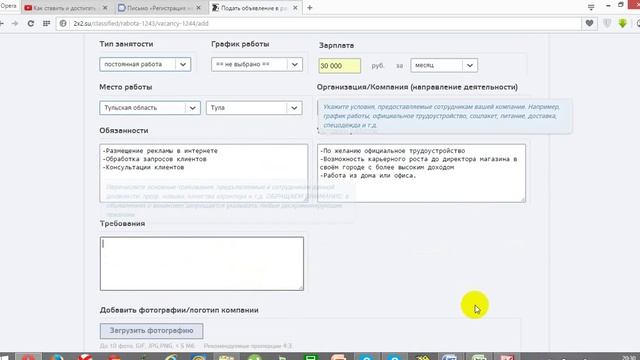
Task: Open the salary period dropdown showing месяц
Action: tap(444, 65)
